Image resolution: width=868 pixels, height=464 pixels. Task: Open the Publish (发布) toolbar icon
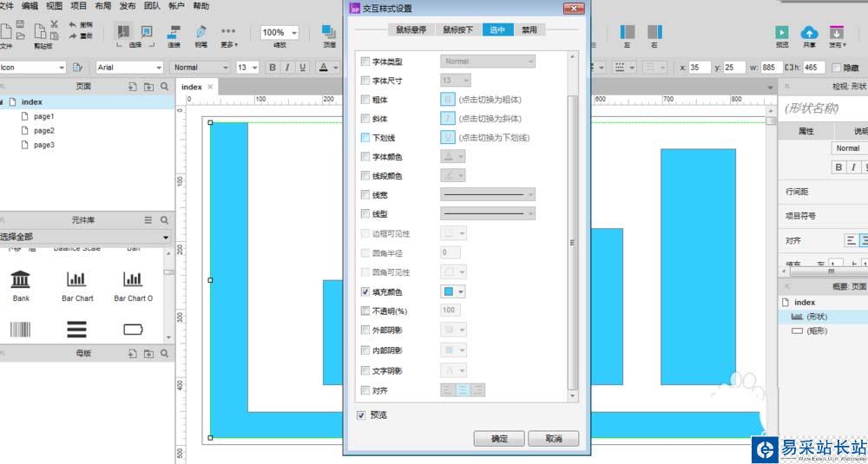pyautogui.click(x=837, y=32)
